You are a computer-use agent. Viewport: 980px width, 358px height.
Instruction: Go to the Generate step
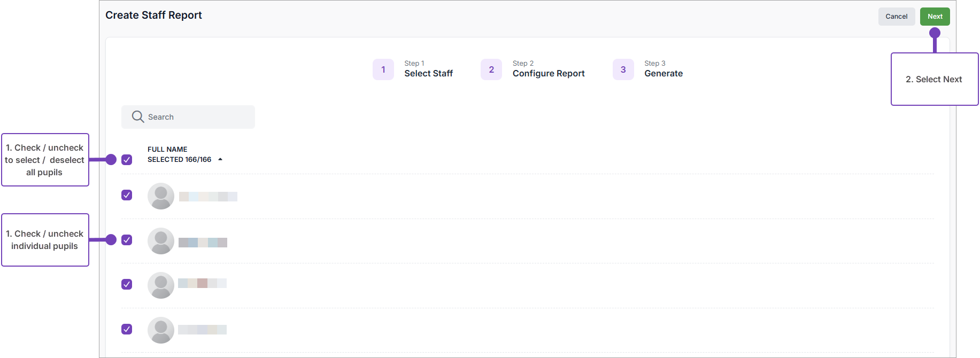(x=663, y=73)
